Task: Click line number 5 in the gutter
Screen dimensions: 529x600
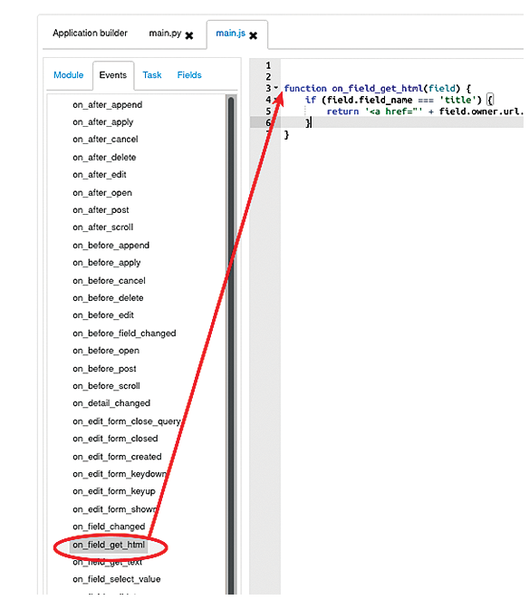Action: (268, 111)
